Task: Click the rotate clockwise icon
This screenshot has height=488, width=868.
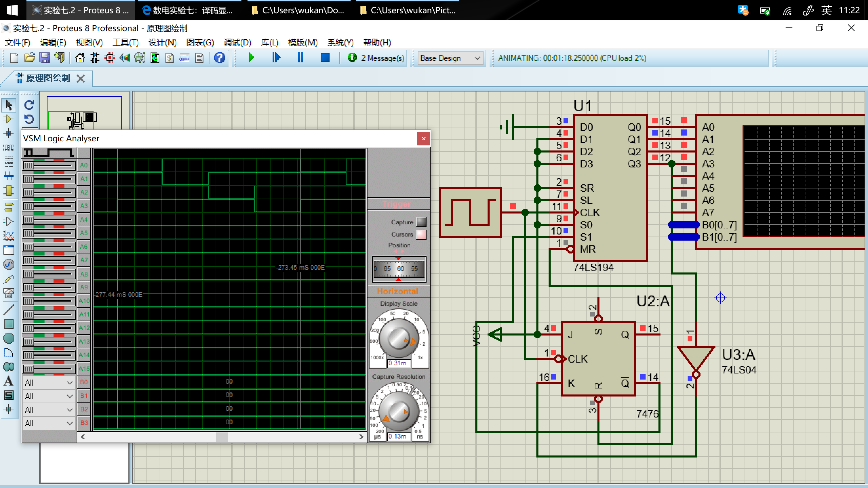Action: click(x=29, y=105)
